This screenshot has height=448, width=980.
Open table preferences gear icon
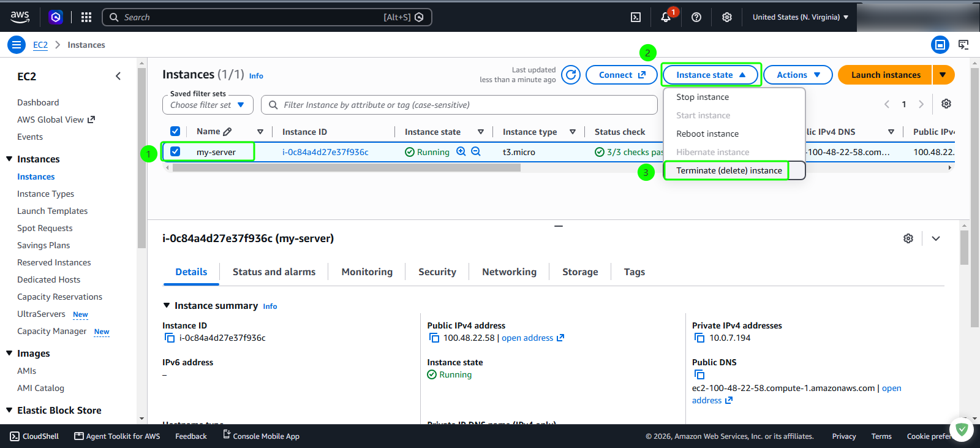[946, 104]
